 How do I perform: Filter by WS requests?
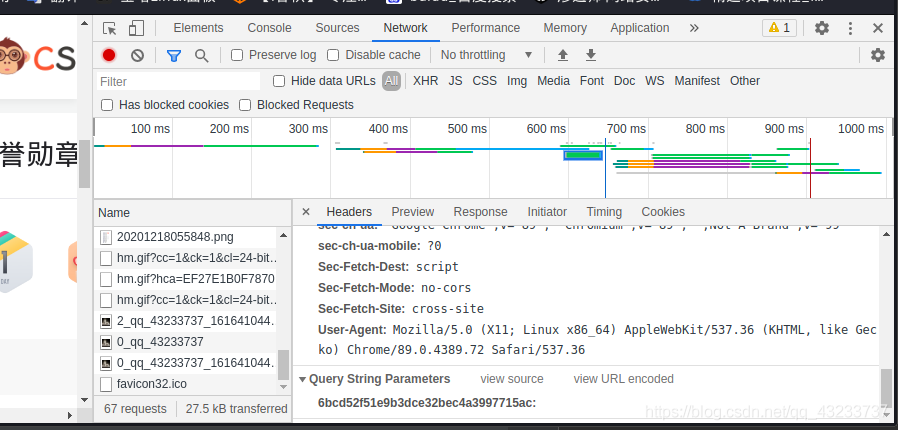(655, 81)
